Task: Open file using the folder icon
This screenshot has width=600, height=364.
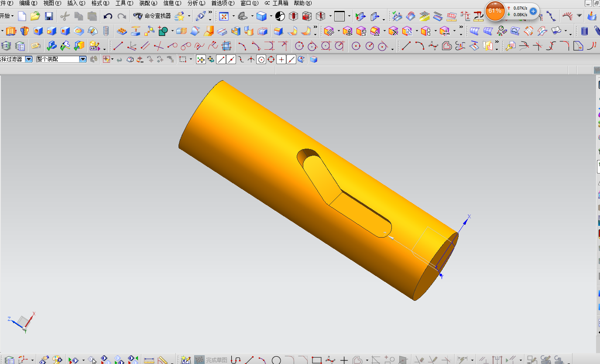Action: tap(35, 16)
